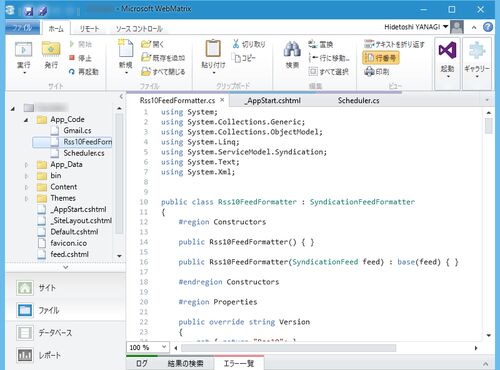500x370 pixels.
Task: Launch Visual Studio with 起動 icon
Action: 447,50
